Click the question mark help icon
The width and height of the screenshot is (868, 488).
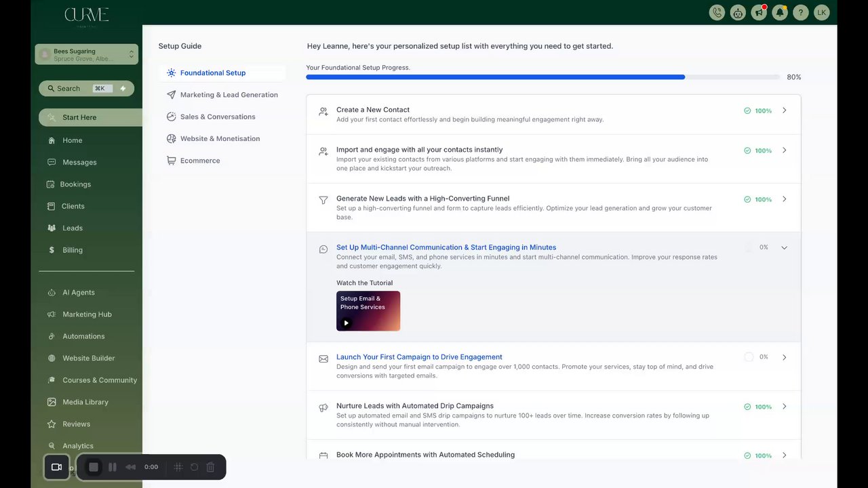click(801, 12)
